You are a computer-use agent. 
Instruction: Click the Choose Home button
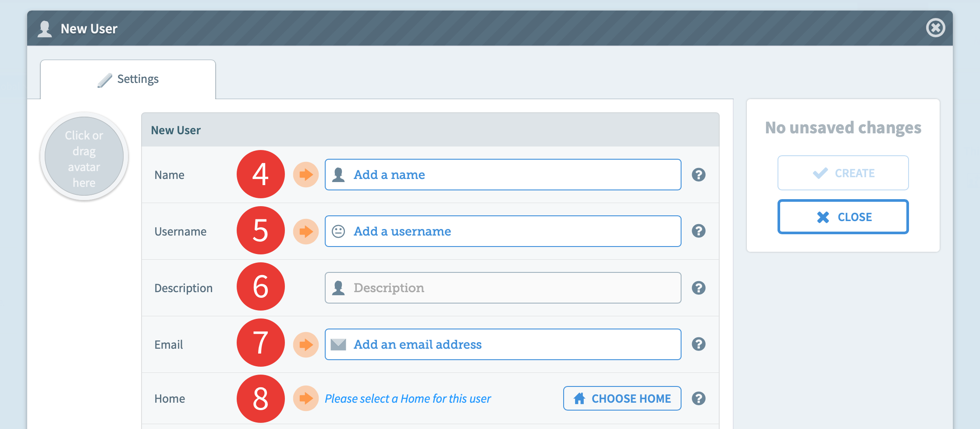622,398
